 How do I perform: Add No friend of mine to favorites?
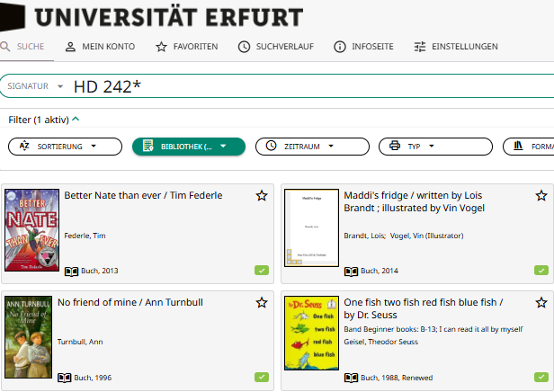(262, 303)
